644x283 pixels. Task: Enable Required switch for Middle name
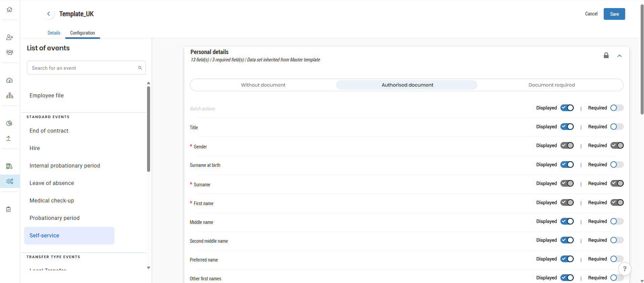point(617,221)
